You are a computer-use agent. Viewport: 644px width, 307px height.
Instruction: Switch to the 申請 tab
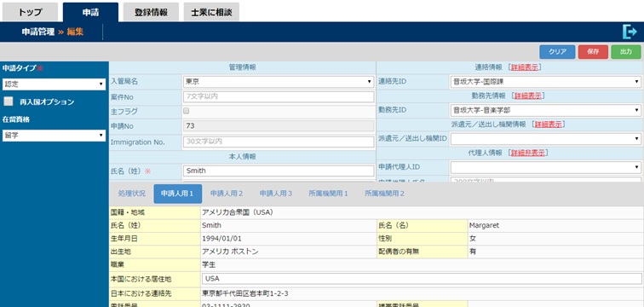point(90,12)
